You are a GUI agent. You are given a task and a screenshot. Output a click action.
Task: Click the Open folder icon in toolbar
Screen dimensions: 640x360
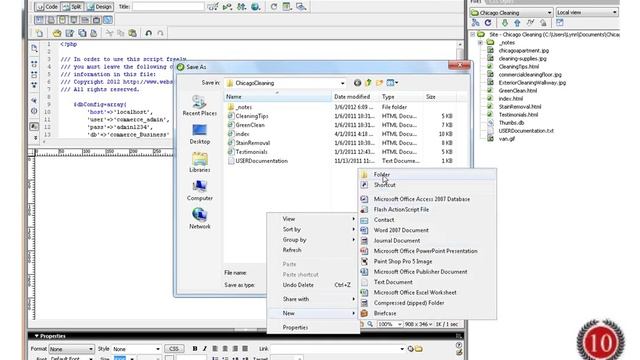tap(57, 33)
